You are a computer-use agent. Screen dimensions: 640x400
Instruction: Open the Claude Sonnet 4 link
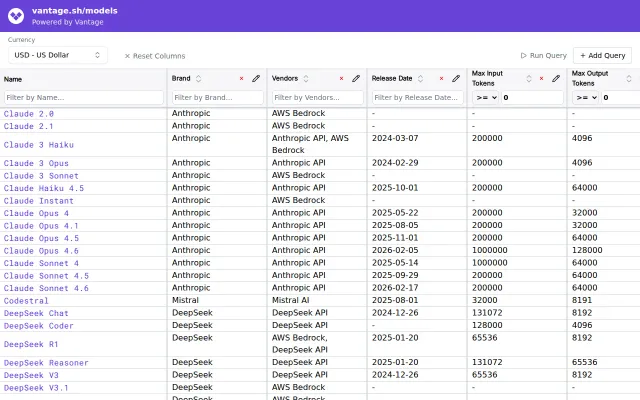(41, 263)
